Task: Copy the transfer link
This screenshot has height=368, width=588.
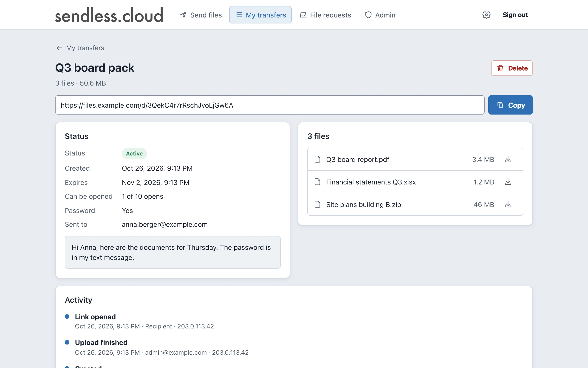Action: click(x=510, y=105)
